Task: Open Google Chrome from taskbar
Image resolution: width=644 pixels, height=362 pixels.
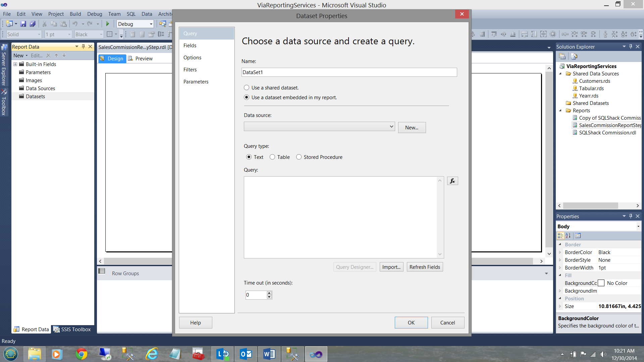Action: click(x=81, y=354)
